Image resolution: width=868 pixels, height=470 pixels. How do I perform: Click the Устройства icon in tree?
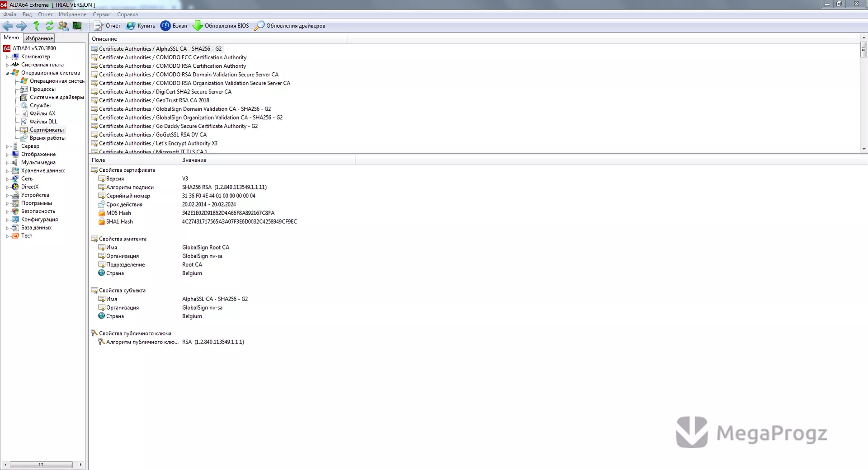tap(15, 195)
